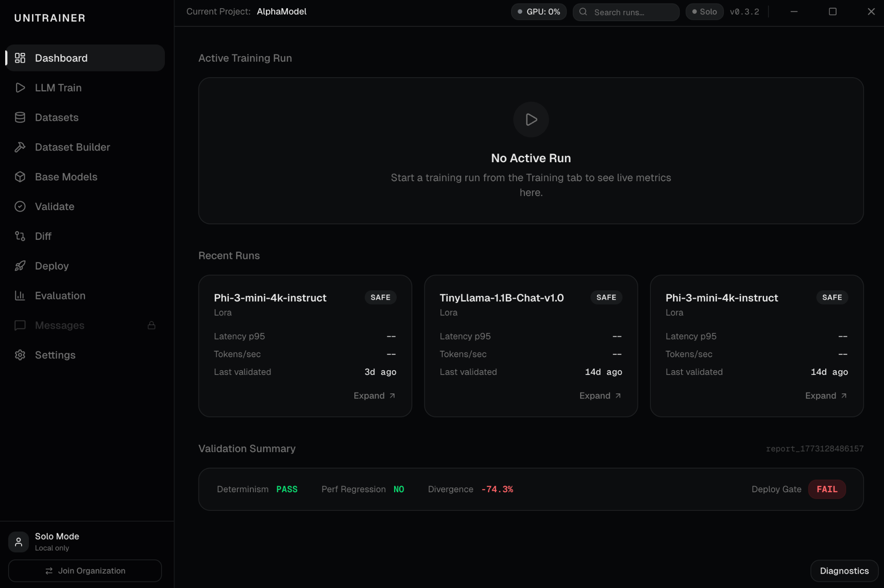Expand the first Phi-3-mini-4k-instruct run (3d ago)
The height and width of the screenshot is (588, 884).
click(x=374, y=396)
